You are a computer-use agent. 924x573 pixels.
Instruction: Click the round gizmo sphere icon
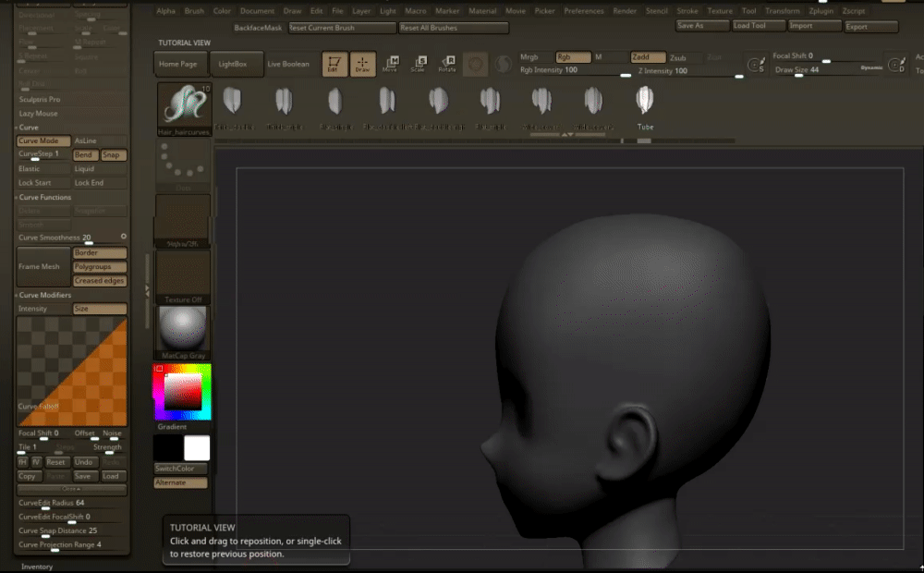click(x=475, y=65)
